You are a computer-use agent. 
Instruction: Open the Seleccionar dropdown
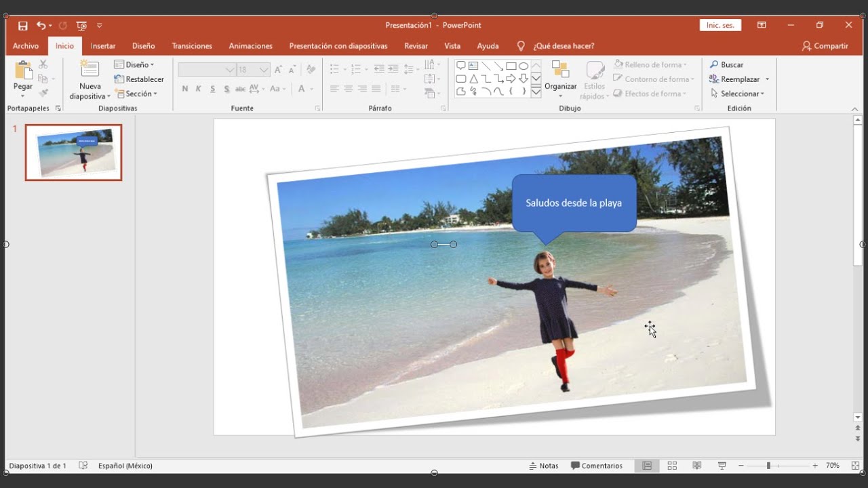[737, 94]
